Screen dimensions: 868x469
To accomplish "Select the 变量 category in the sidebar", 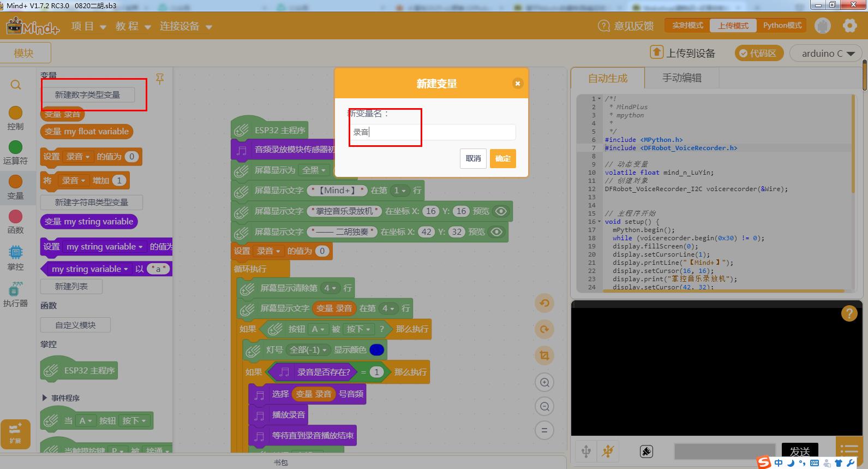I will click(x=15, y=188).
